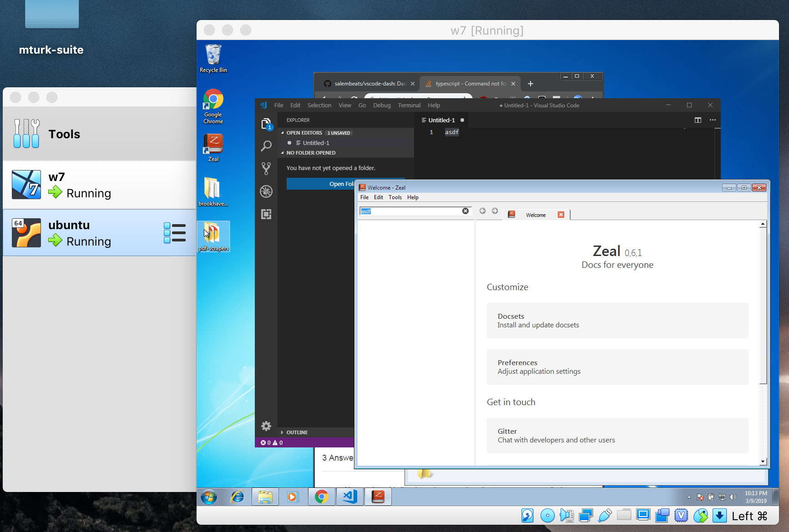Open ubuntu VM tools menu icon
Screen dimensions: 789x532
coord(175,233)
